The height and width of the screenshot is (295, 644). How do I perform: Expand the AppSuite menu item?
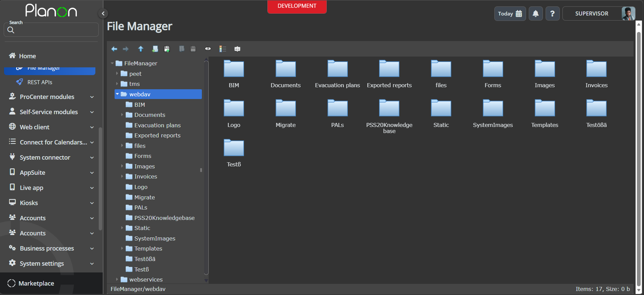click(x=51, y=173)
